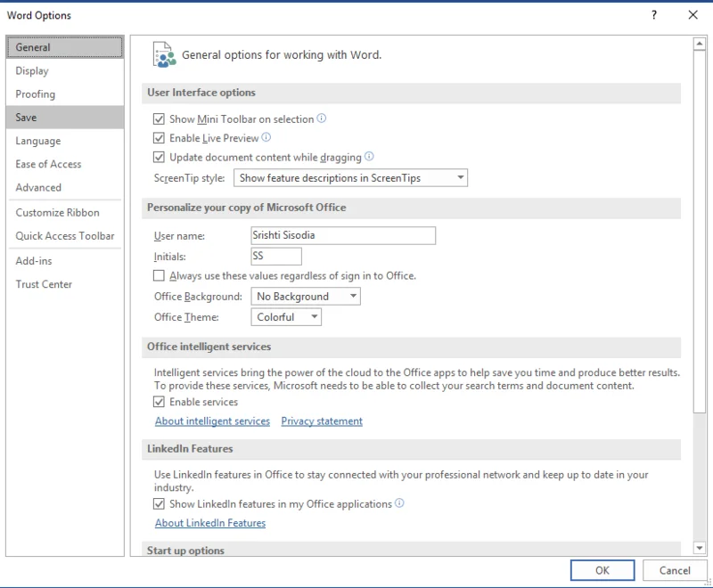Check Always use these values regardless of sign in
The image size is (713, 588).
159,275
